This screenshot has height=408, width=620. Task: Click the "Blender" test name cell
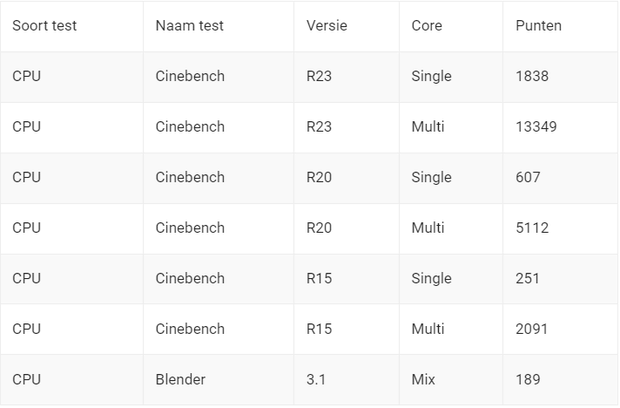180,379
